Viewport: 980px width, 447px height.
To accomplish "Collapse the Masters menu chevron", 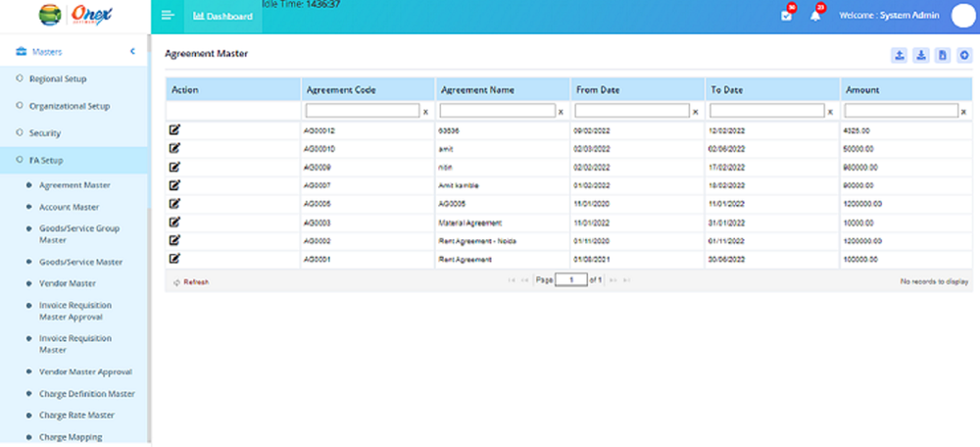I will tap(132, 51).
